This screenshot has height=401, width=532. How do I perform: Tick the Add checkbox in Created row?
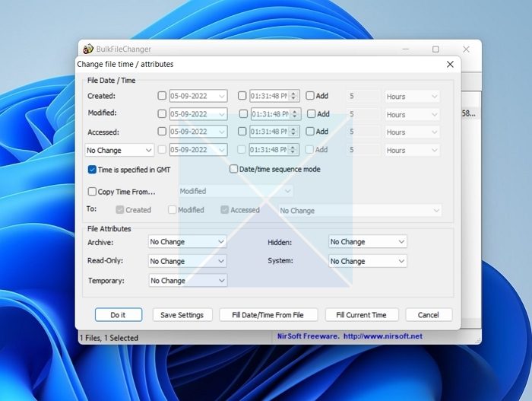pos(310,96)
